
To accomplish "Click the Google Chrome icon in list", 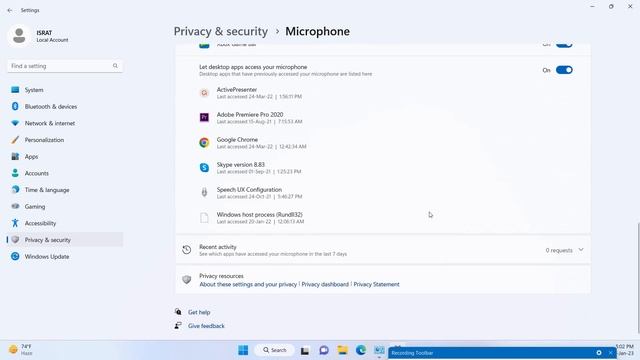I will [204, 142].
